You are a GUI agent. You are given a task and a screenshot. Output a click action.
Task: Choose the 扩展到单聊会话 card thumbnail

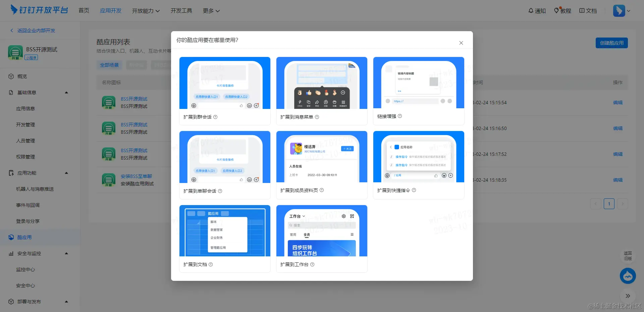225,157
